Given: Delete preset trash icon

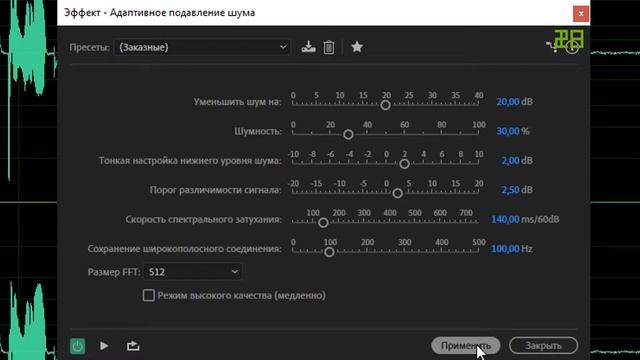Looking at the screenshot, I should [329, 47].
